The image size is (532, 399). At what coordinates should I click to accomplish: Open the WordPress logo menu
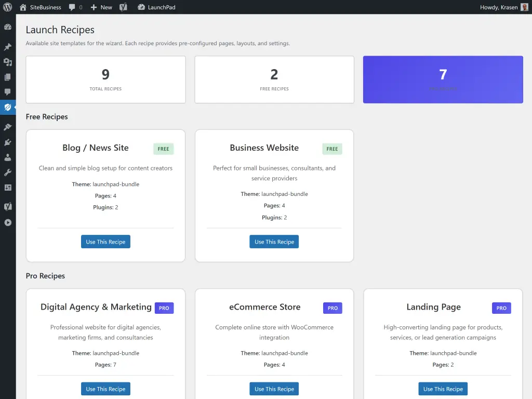click(x=8, y=7)
